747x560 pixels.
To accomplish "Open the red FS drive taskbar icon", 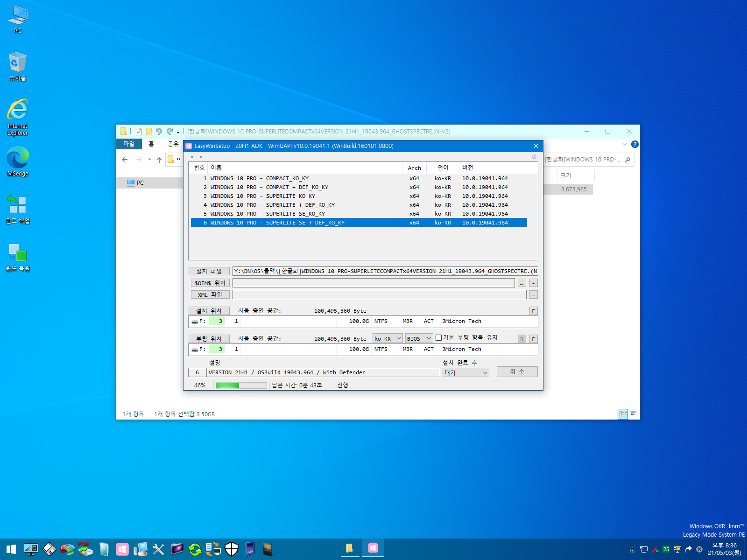I will click(85, 549).
